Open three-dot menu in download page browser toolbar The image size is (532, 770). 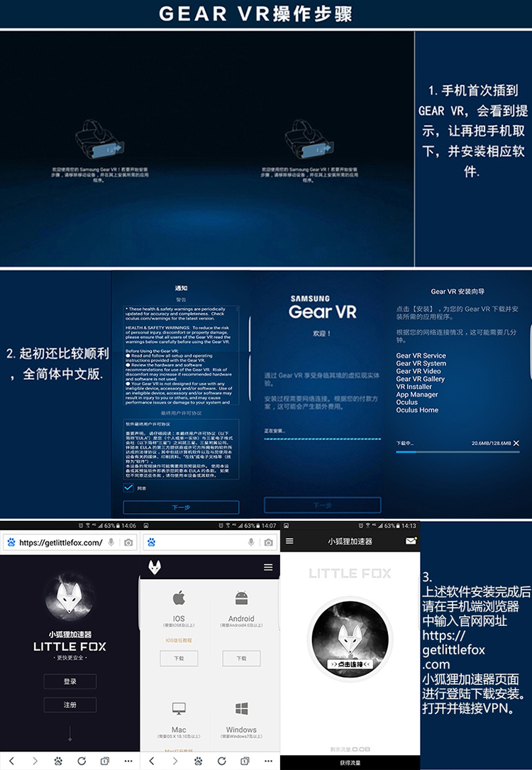[268, 761]
